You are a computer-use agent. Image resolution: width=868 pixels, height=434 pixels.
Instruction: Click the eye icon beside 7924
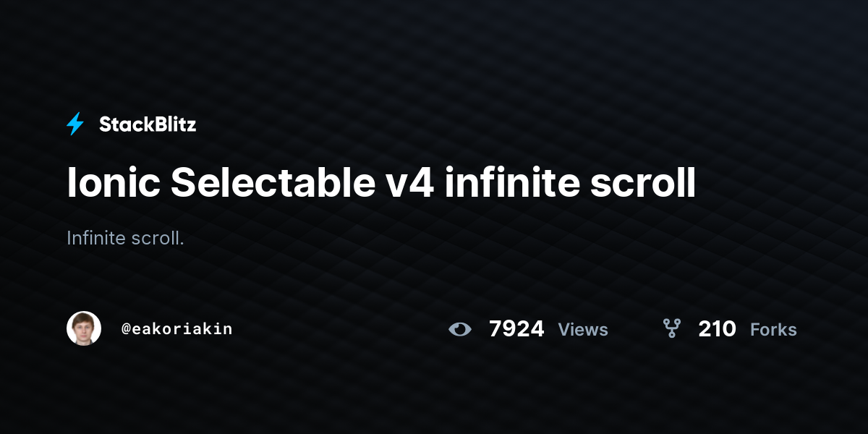coord(459,329)
